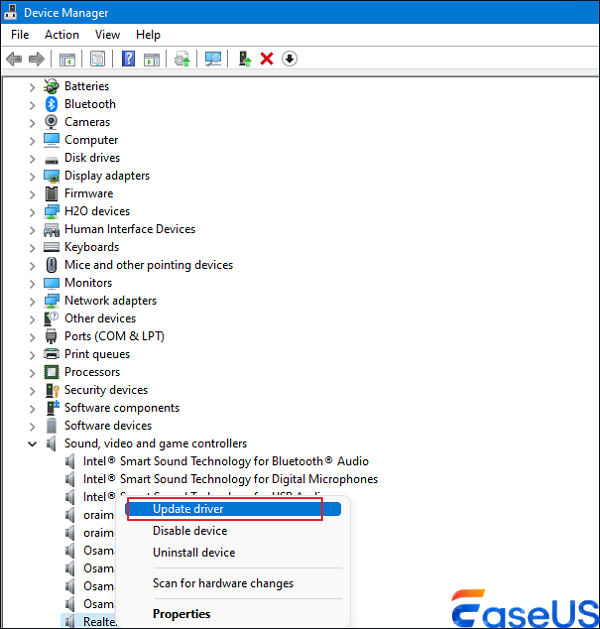This screenshot has height=629, width=600.
Task: Click the Firmware chip icon
Action: coord(51,194)
